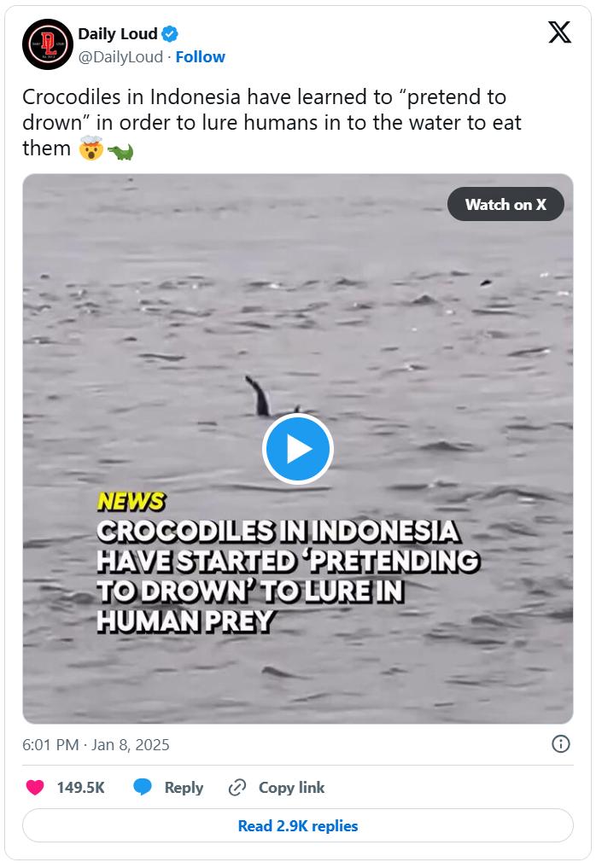
Task: Click the Watch on X button
Action: (x=505, y=204)
